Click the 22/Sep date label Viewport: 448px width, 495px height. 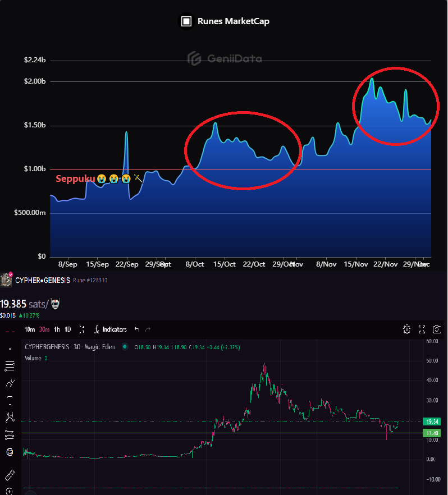(x=127, y=264)
